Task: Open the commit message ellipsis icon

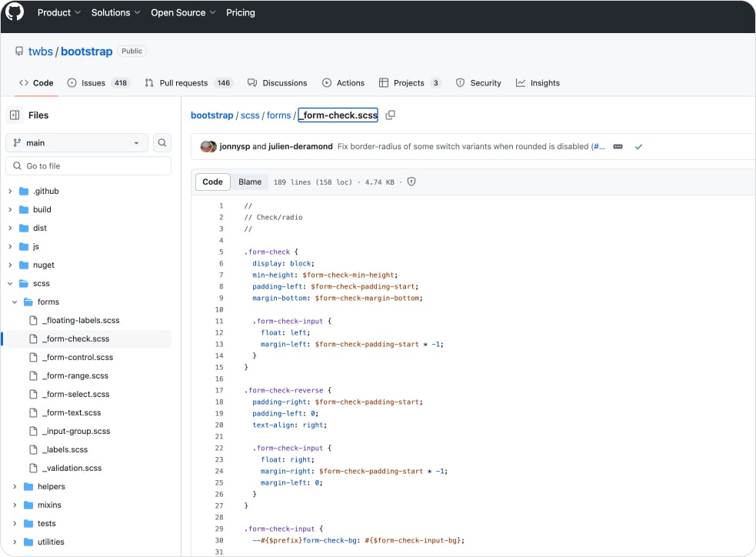Action: (618, 146)
